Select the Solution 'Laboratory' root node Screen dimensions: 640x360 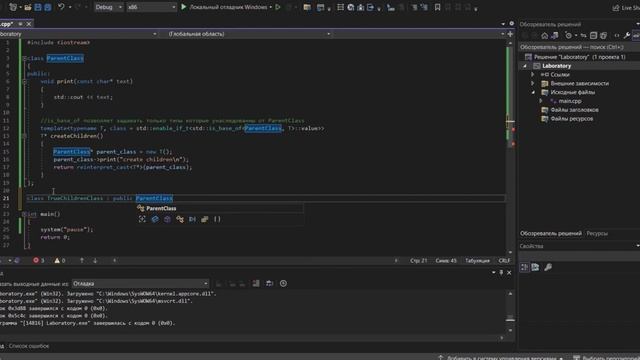coord(580,57)
